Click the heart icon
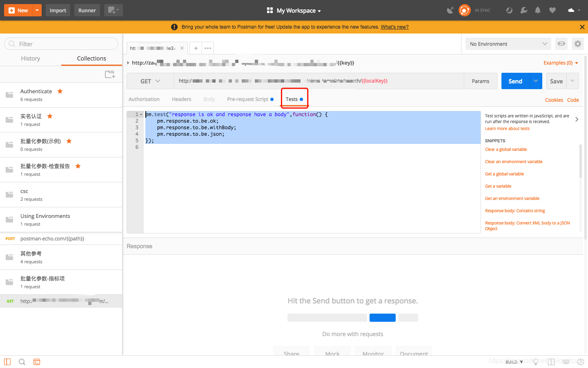Image resolution: width=588 pixels, height=368 pixels. (x=552, y=10)
